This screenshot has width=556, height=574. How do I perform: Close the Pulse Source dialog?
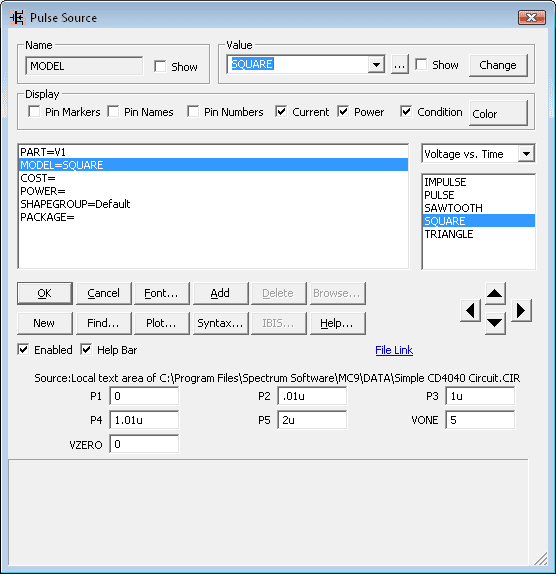tap(531, 17)
